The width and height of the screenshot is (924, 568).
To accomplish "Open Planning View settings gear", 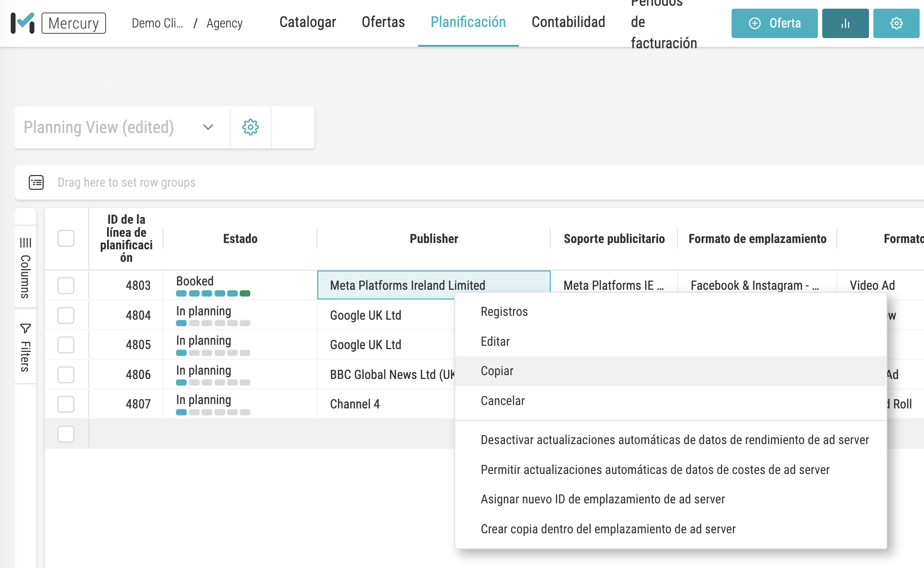I will tap(250, 127).
